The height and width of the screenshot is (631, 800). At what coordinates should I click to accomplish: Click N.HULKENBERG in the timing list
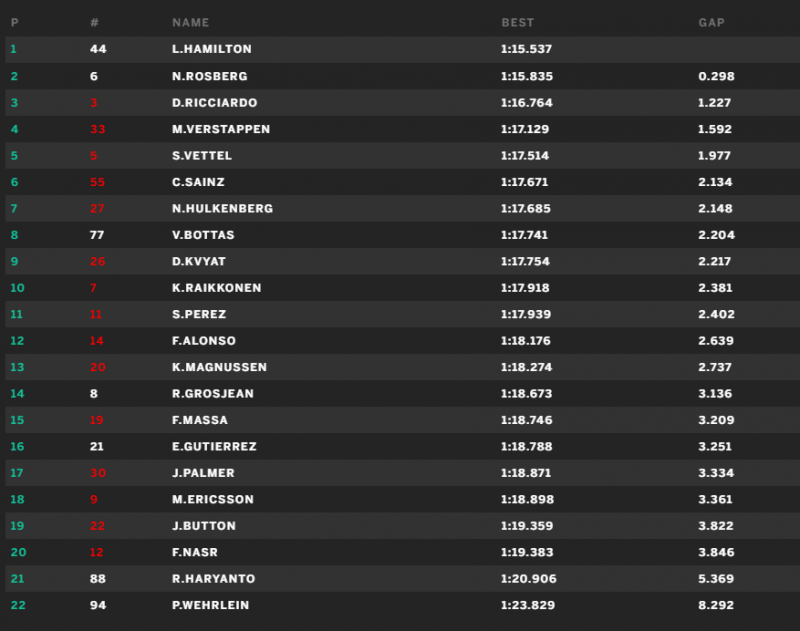pyautogui.click(x=222, y=209)
